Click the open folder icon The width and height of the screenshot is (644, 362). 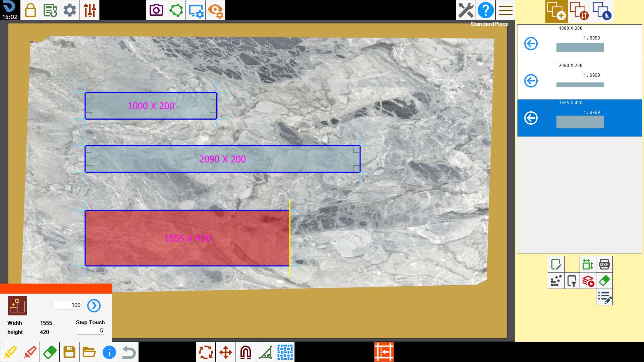coord(89,352)
